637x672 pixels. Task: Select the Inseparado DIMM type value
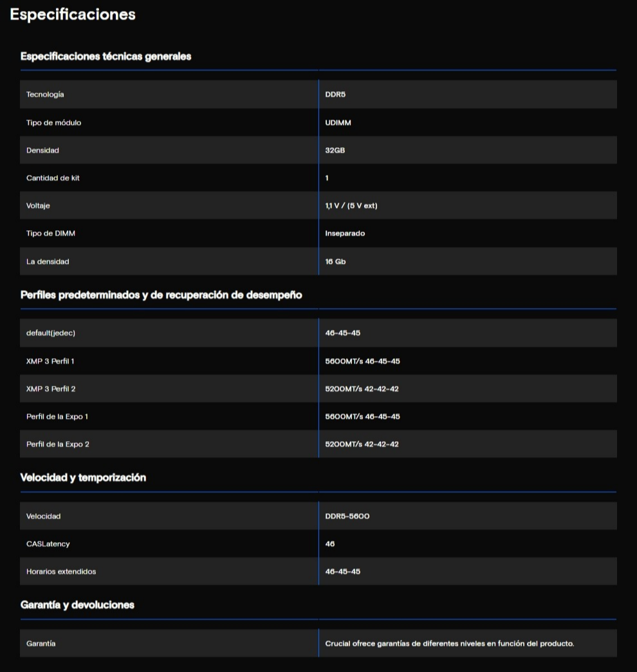(x=345, y=233)
